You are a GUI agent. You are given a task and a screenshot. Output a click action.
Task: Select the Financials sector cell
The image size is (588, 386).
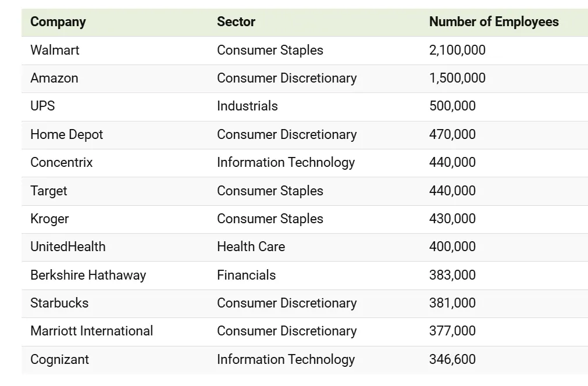coord(246,275)
